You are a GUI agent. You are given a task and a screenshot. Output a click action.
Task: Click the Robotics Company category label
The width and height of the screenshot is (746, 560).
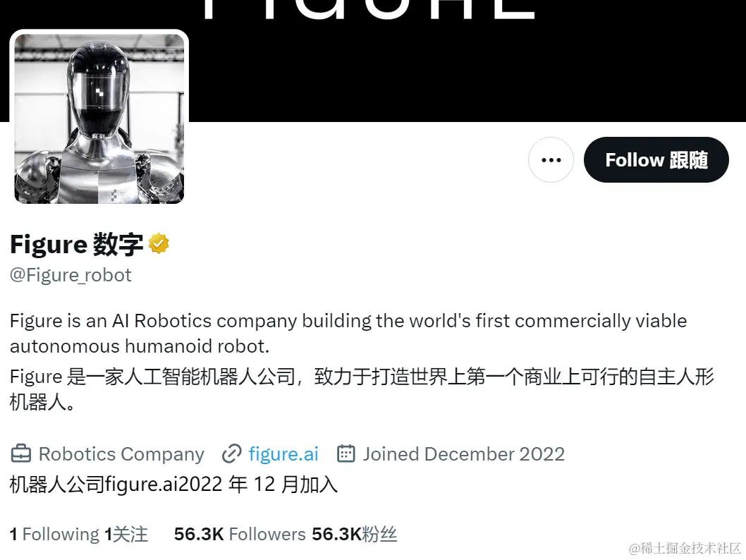click(x=121, y=454)
